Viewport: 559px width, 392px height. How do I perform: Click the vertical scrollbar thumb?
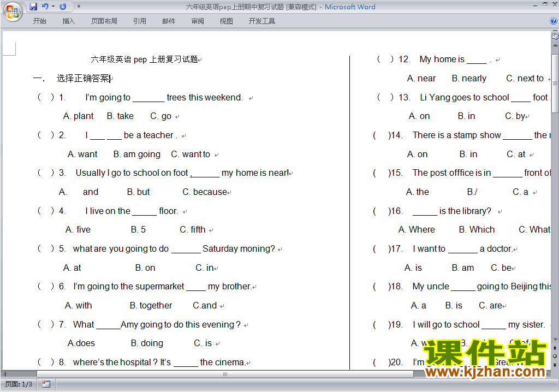(555, 84)
